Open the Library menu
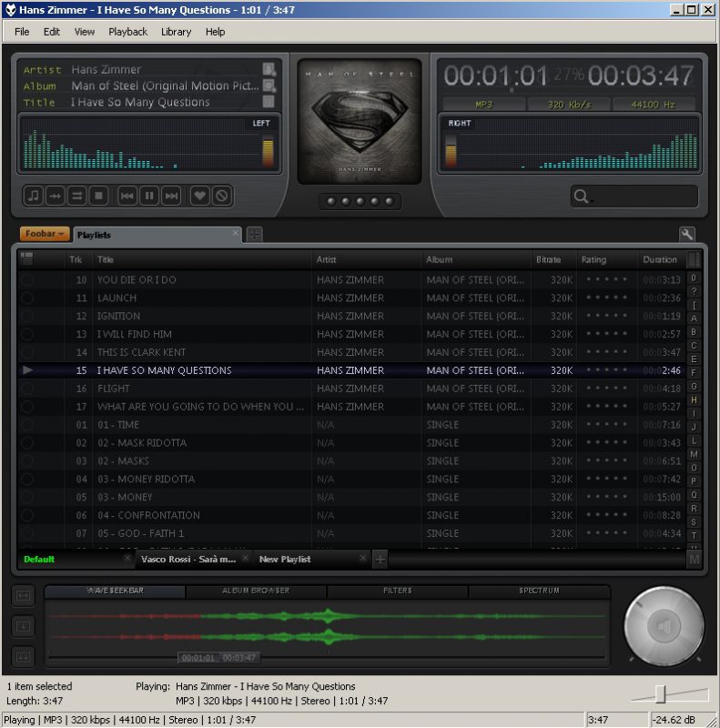This screenshot has height=728, width=720. [176, 32]
